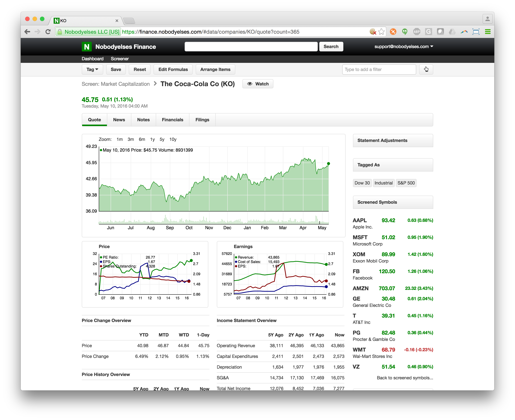The height and width of the screenshot is (420, 515).
Task: Click the cookie blocker icon
Action: click(x=373, y=32)
